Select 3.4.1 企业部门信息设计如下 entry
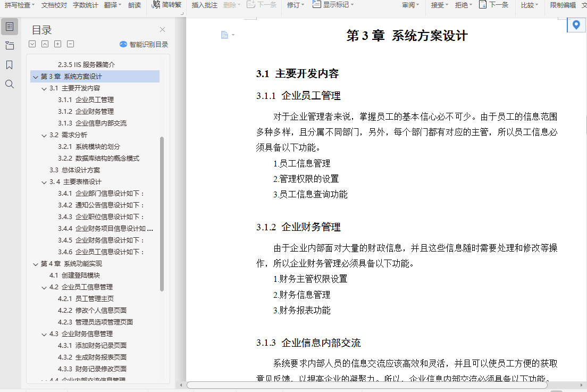 [101, 194]
